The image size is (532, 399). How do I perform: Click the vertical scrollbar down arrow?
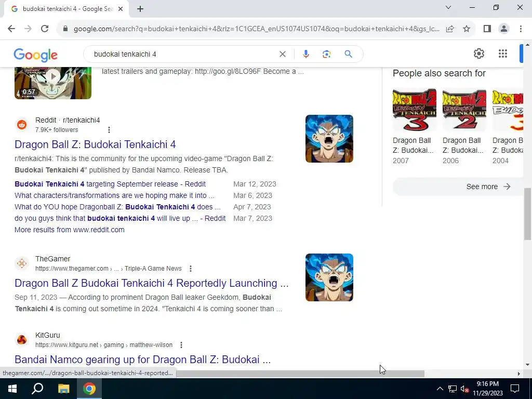point(527,365)
